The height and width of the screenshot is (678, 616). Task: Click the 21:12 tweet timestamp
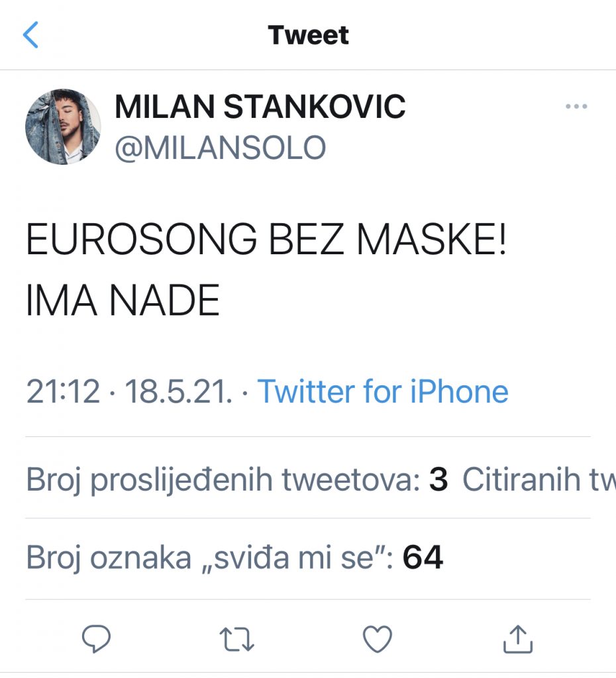[63, 391]
